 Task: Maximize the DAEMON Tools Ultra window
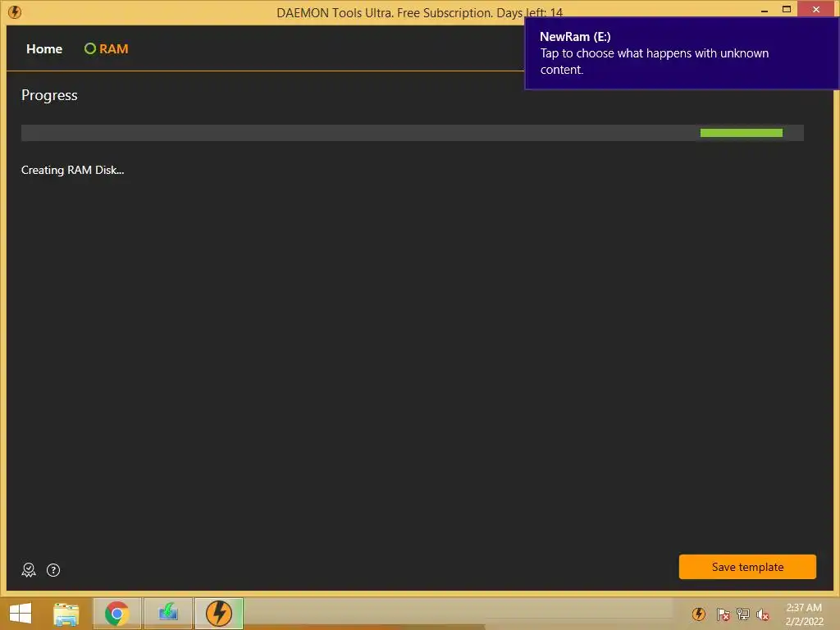(x=787, y=9)
